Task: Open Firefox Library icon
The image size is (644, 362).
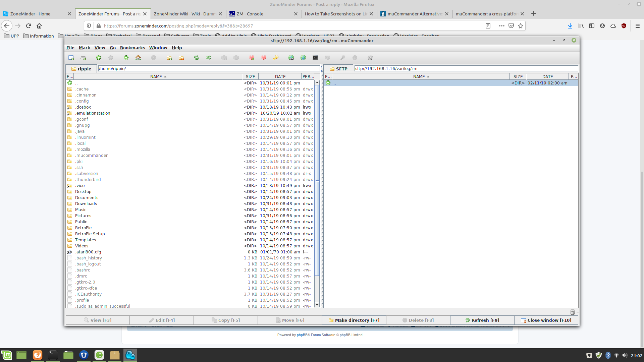Action: (x=581, y=26)
